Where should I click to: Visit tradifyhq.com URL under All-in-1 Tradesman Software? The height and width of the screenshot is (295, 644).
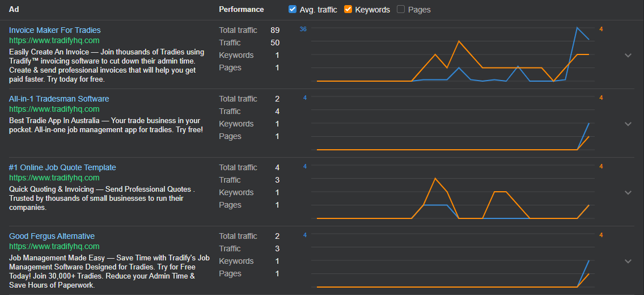(x=54, y=109)
